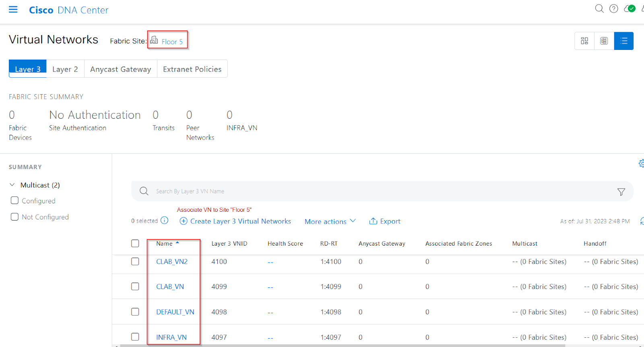Screen dimensions: 644x347
Task: Open the INFRA_VN virtual network link
Action: click(x=171, y=337)
